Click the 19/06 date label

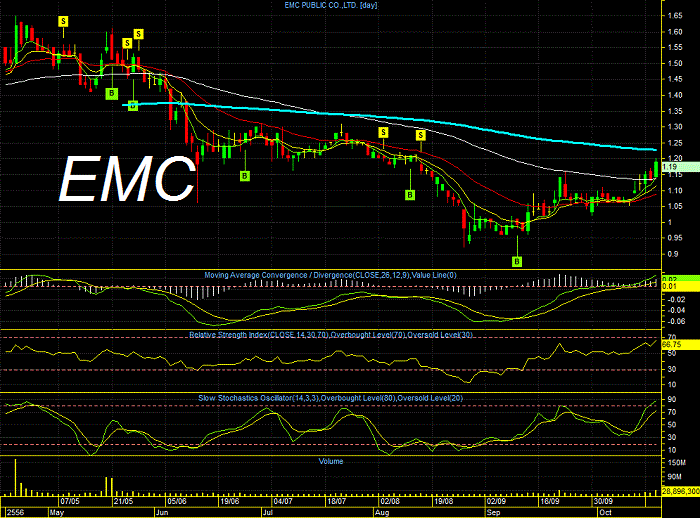(229, 501)
